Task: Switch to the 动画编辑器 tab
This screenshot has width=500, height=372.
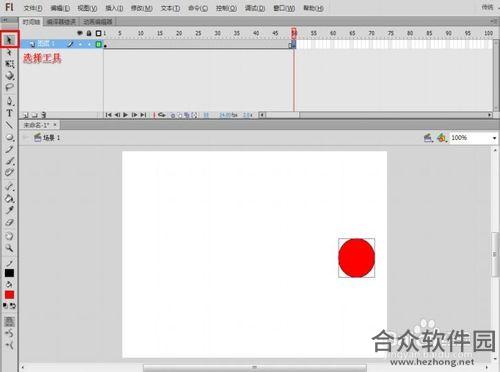Action: point(98,22)
